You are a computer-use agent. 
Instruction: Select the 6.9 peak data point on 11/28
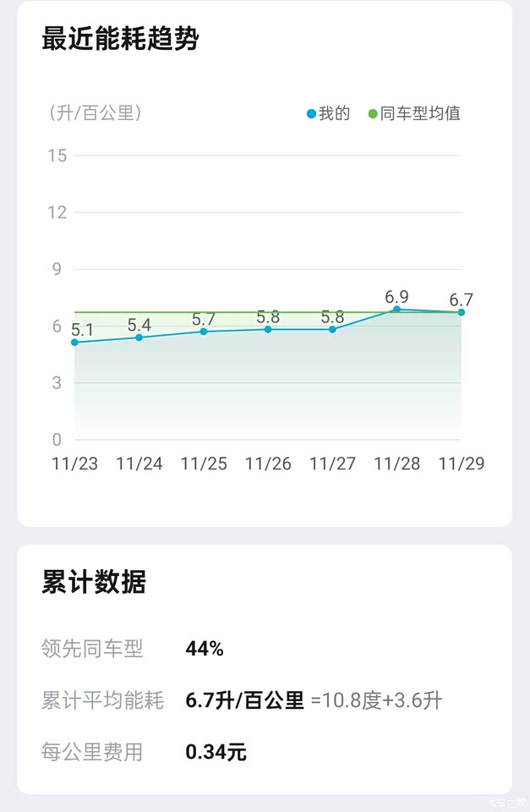(x=396, y=309)
